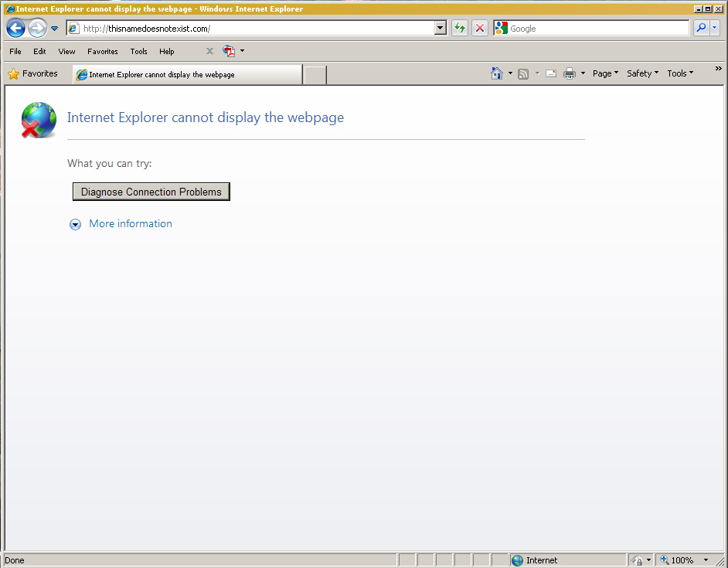Open the Favorites star button
The image size is (728, 568).
[x=32, y=73]
